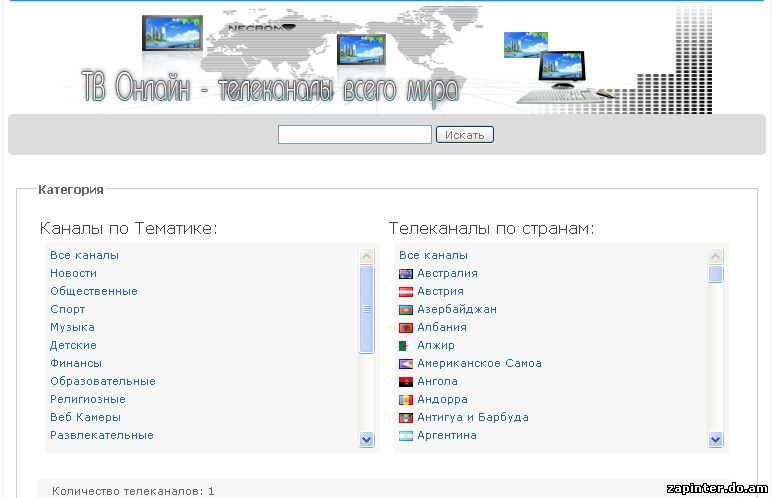Open Все каналы in the thematic list
This screenshot has height=498, width=773.
(84, 255)
